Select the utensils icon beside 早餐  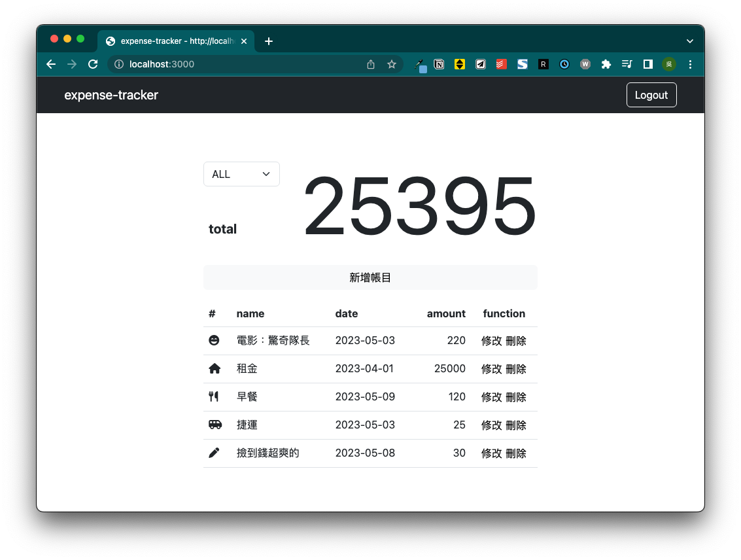[215, 396]
